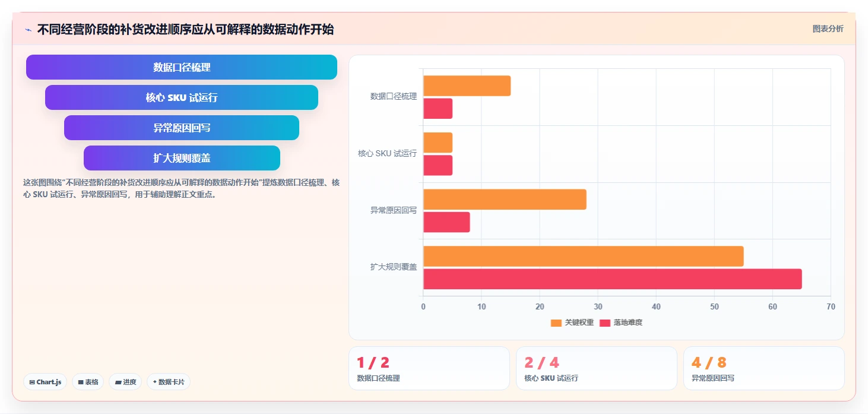
Task: Click the Chart.js tag chip
Action: point(46,382)
